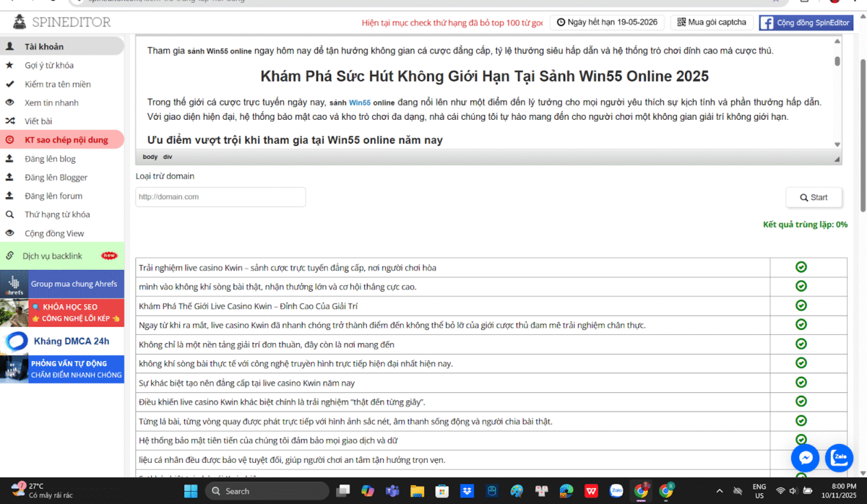
Task: Click the 'Mua gói captcha' button
Action: 712,22
